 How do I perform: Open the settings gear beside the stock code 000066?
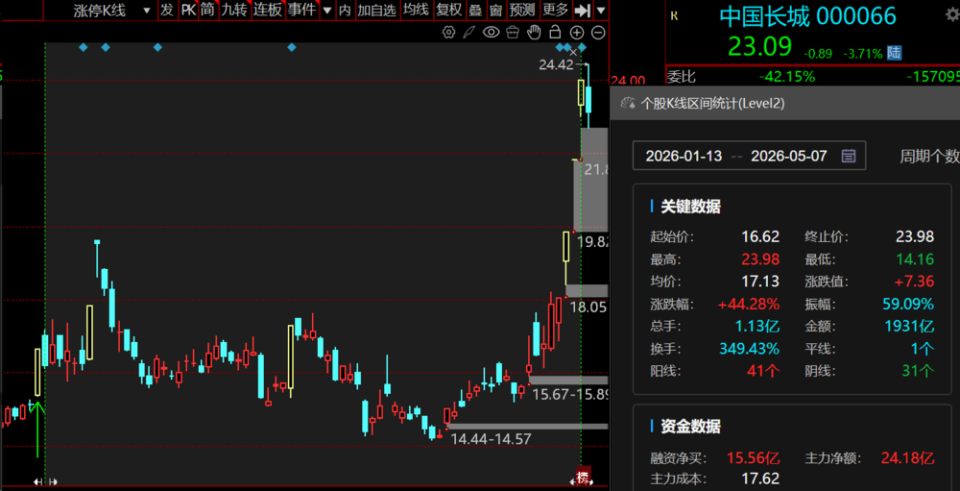click(952, 17)
